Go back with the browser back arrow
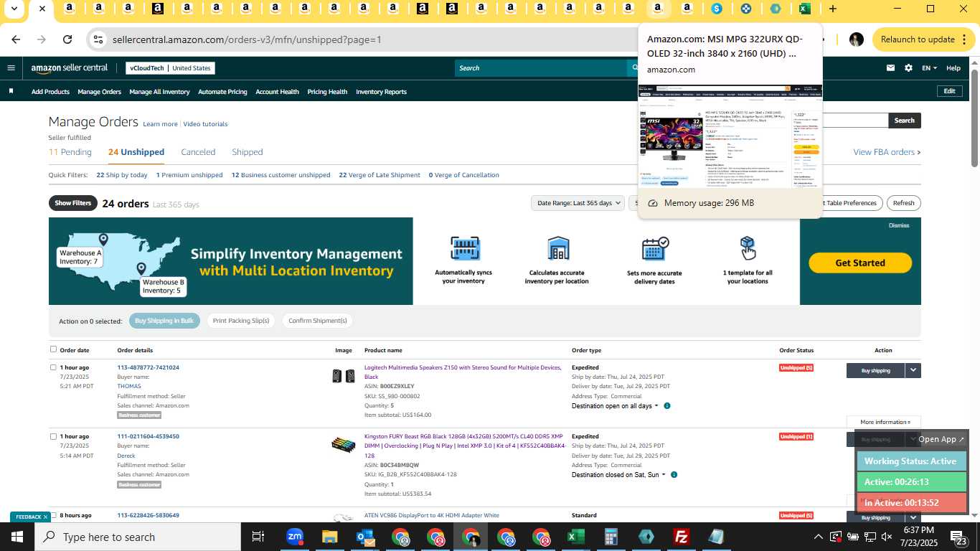This screenshot has width=980, height=551. (16, 39)
